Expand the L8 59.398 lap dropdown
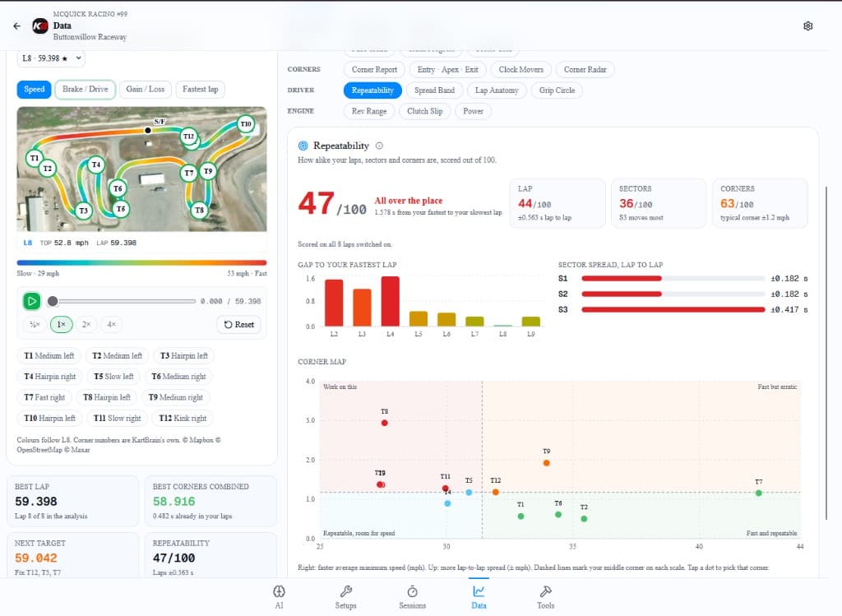The image size is (842, 616). point(51,58)
